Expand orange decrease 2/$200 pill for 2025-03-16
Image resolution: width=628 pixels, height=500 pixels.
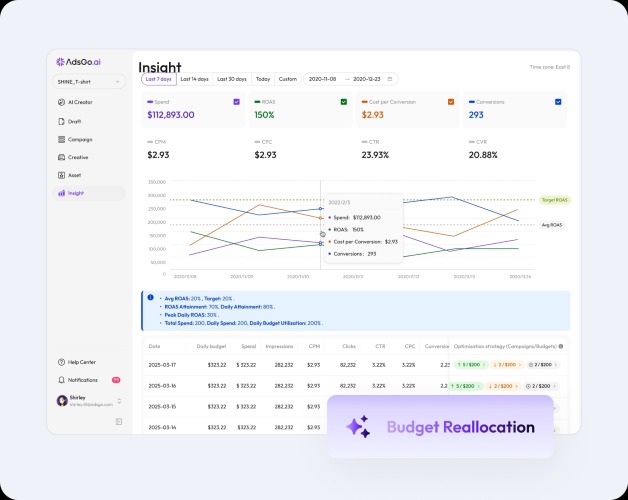coord(503,386)
